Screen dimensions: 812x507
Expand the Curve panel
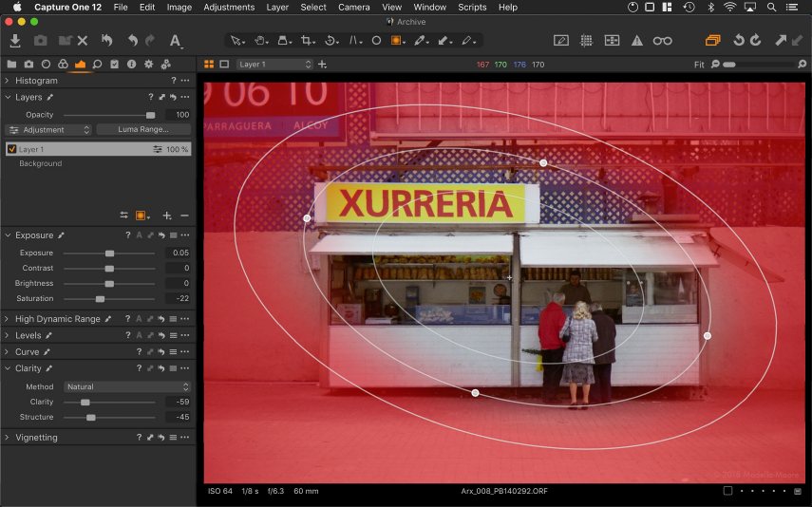pyautogui.click(x=7, y=352)
